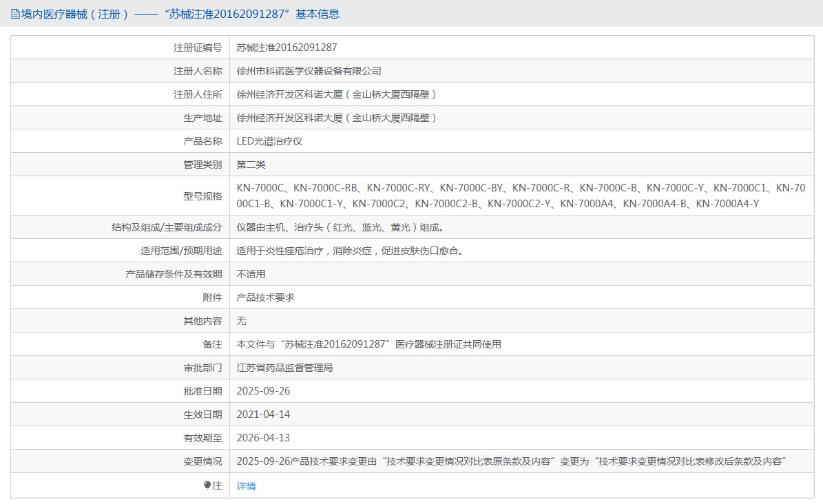823x504 pixels.
Task: Select the remark text 本文件与…医疗器械注册证共同使用
Action: point(369,344)
